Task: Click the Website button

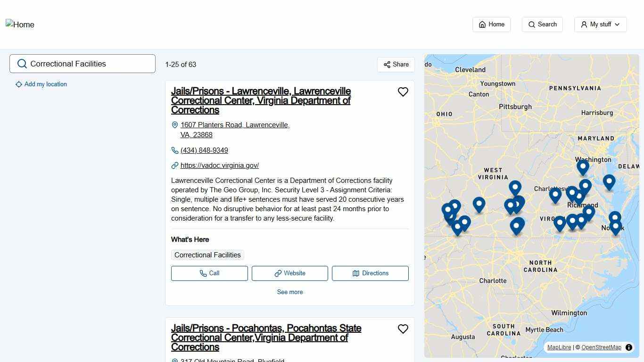Action: click(289, 273)
